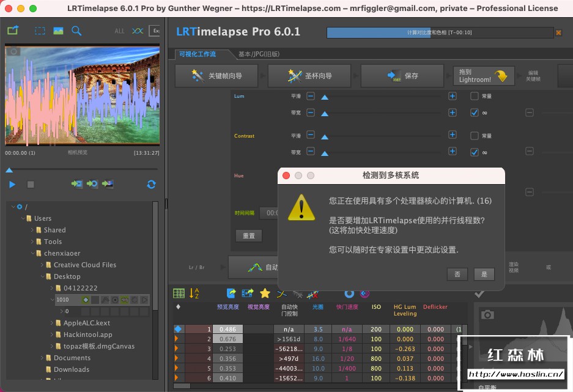The image size is (573, 392).
Task: Select the Downloads folder in the tree
Action: 72,369
